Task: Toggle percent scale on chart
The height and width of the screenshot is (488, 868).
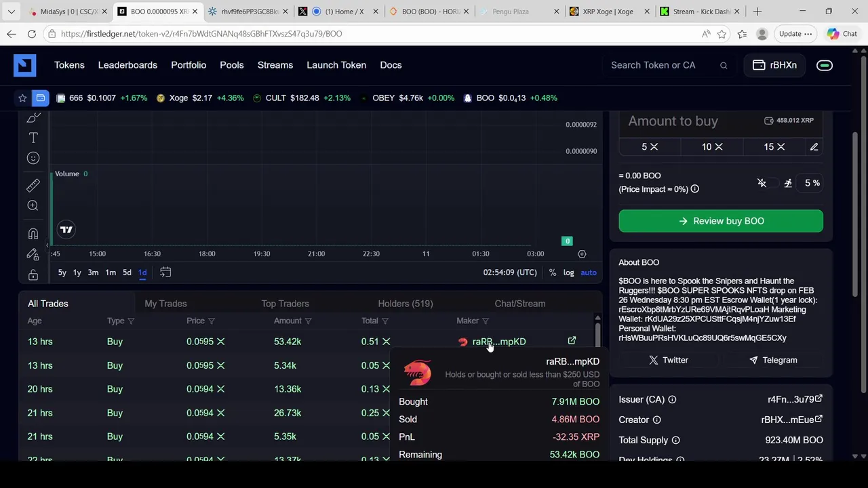Action: pyautogui.click(x=553, y=272)
